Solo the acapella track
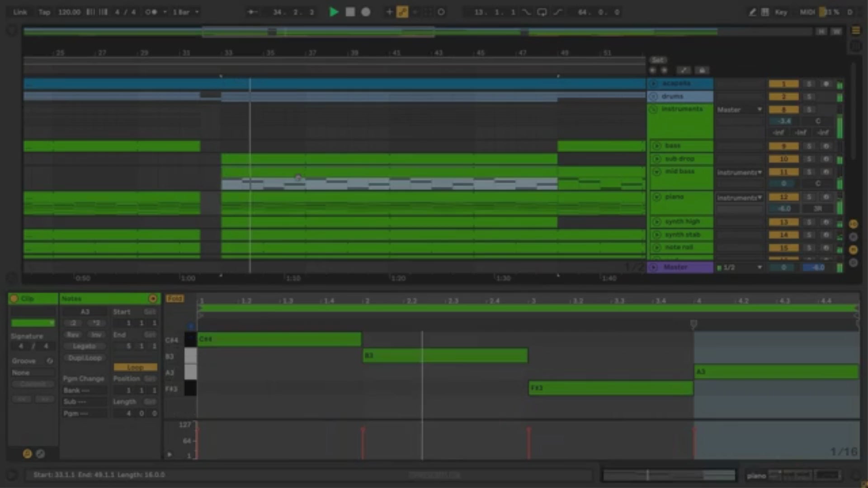 (x=809, y=84)
